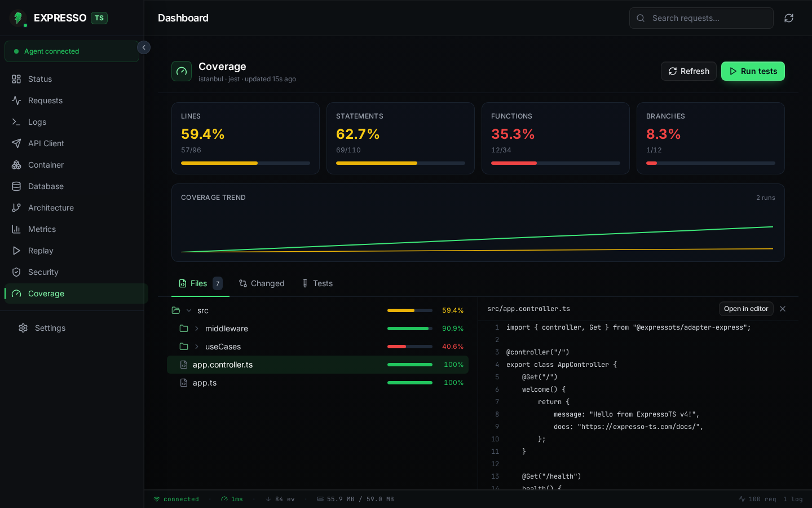Viewport: 812px width, 508px height.
Task: Click the Run tests button
Action: [x=753, y=71]
